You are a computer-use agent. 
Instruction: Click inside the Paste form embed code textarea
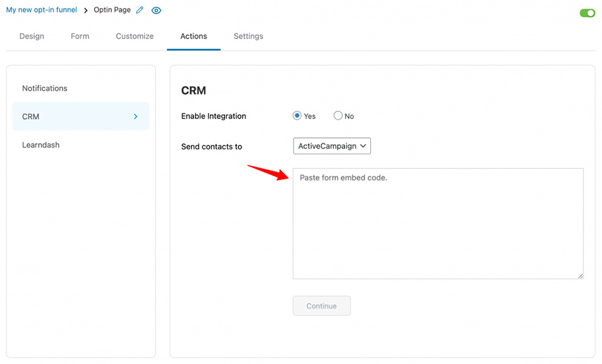pos(438,223)
